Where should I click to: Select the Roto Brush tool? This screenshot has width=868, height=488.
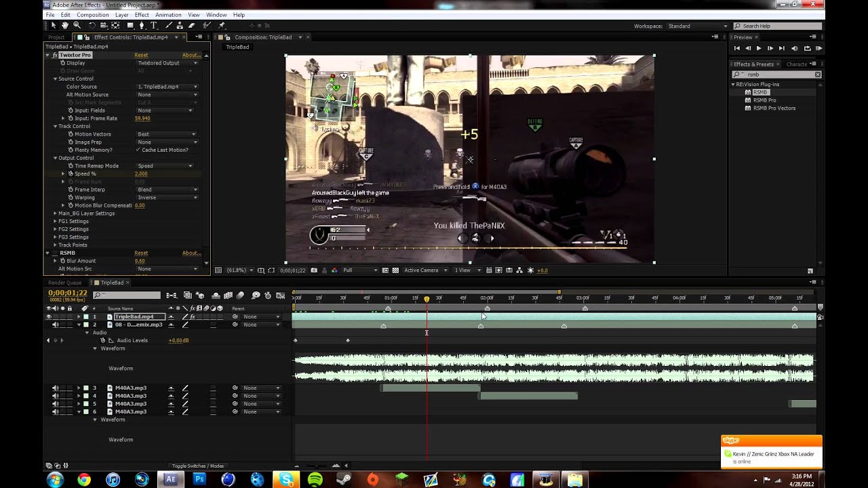coord(207,26)
